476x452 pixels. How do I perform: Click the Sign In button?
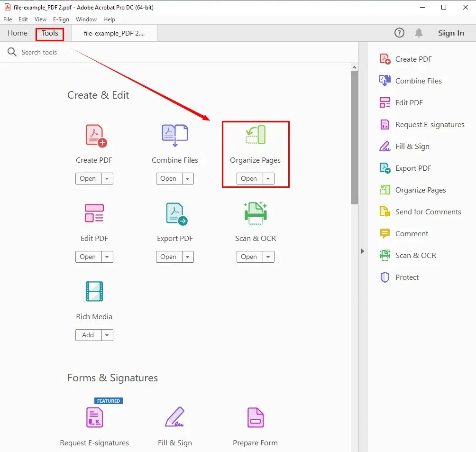tap(450, 33)
